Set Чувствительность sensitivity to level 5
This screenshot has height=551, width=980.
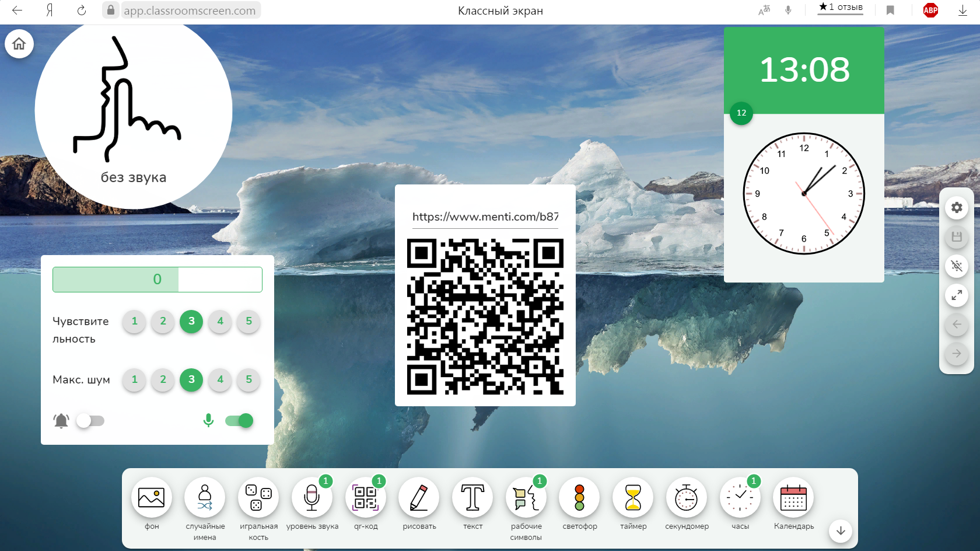pos(248,322)
